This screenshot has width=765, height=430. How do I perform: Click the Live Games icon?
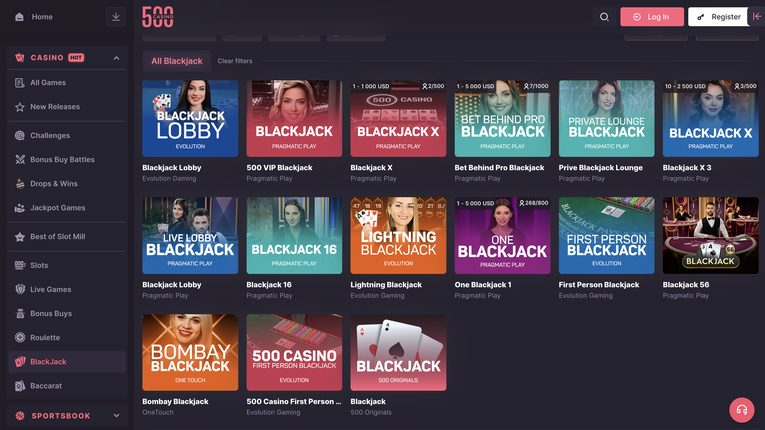coord(20,289)
